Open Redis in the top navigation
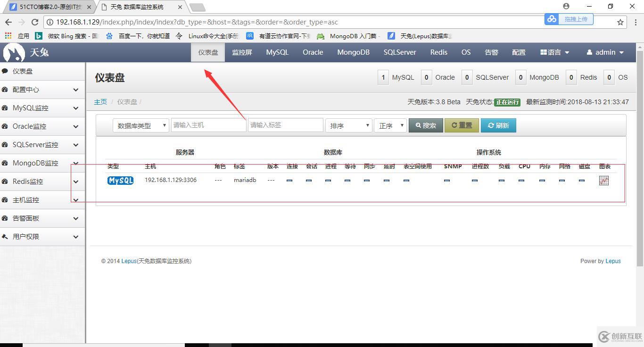The width and height of the screenshot is (644, 347). tap(439, 52)
